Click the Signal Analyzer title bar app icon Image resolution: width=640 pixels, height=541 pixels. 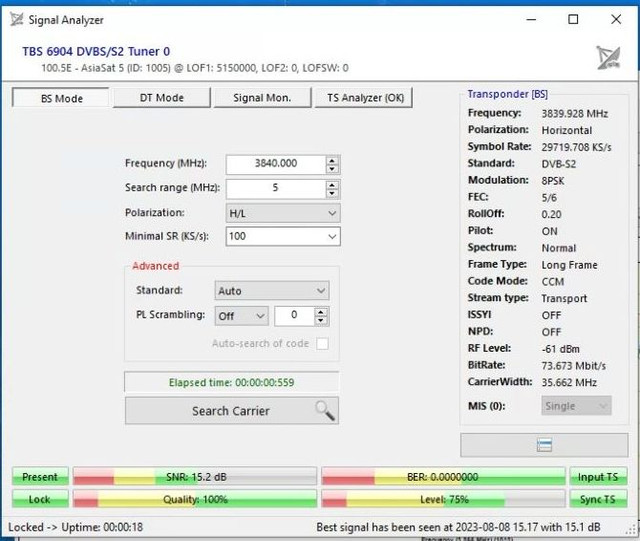tap(16, 19)
